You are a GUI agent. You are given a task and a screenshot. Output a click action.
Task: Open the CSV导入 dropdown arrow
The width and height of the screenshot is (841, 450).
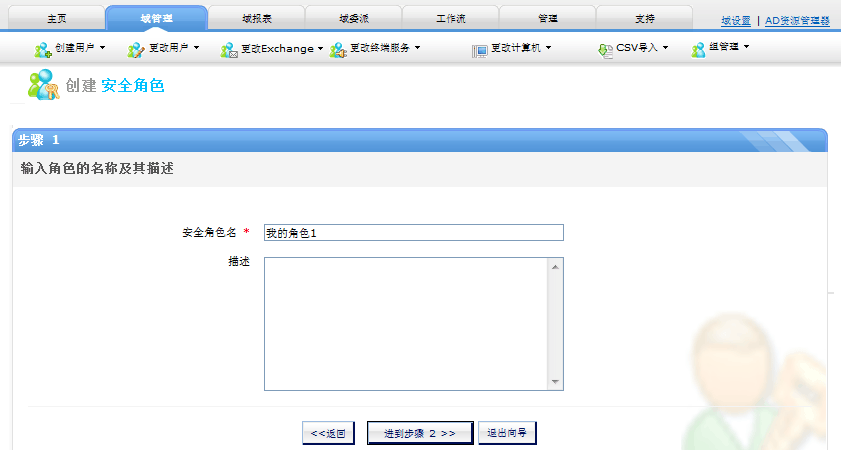click(666, 48)
